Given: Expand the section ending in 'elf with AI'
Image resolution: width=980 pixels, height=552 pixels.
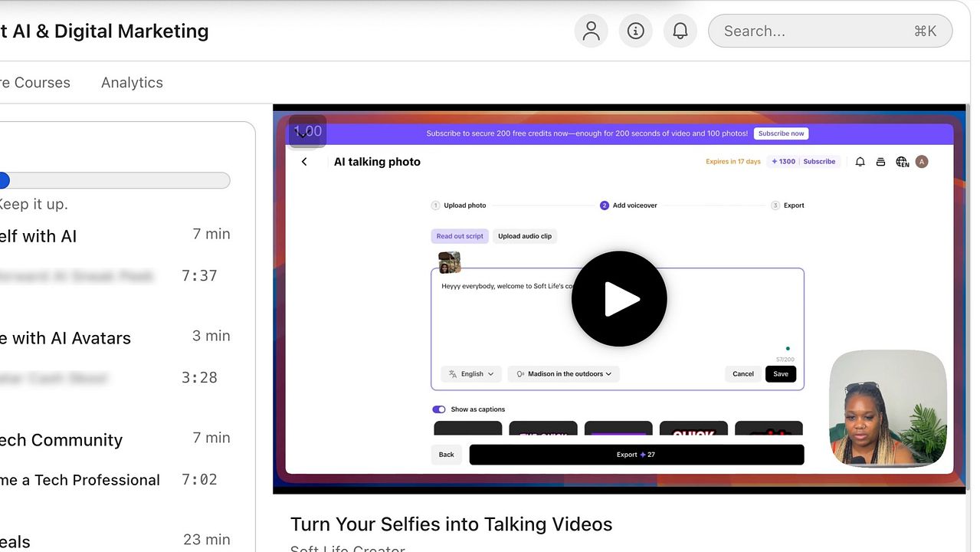Looking at the screenshot, I should pyautogui.click(x=115, y=235).
